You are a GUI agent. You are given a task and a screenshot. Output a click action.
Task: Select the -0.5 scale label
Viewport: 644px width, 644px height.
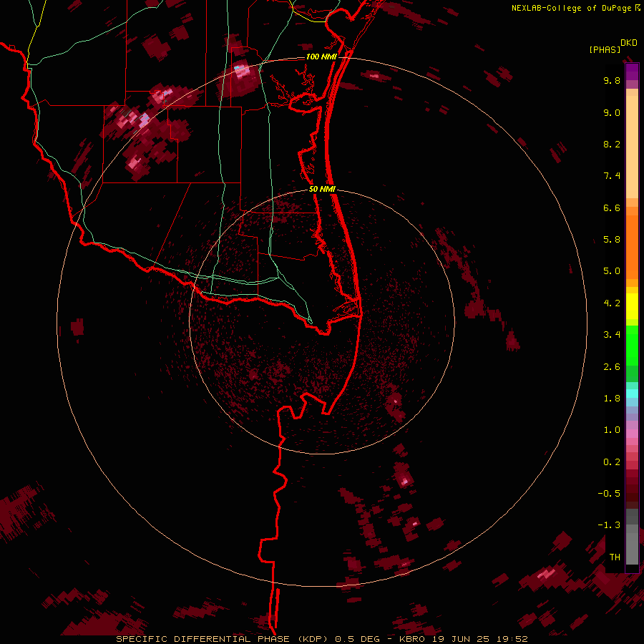[609, 494]
